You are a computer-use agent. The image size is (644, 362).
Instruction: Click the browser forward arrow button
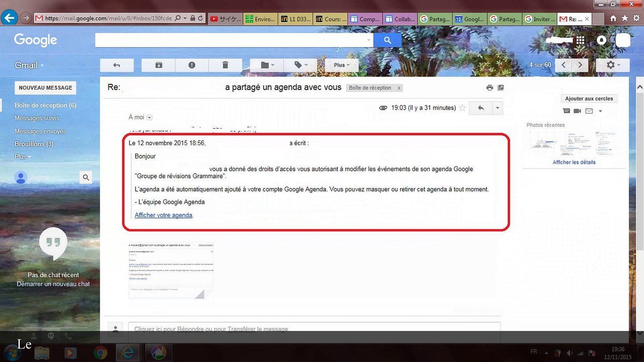click(26, 18)
